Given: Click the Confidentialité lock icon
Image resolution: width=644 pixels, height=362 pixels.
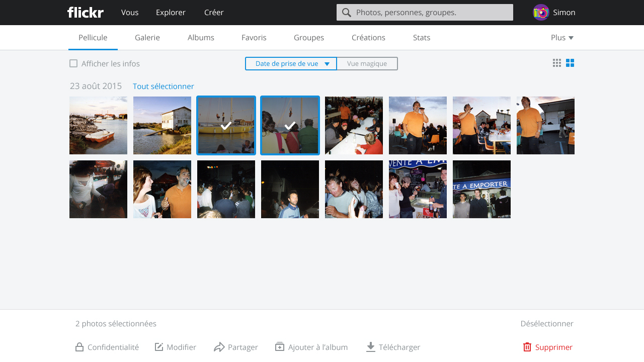Looking at the screenshot, I should 79,347.
